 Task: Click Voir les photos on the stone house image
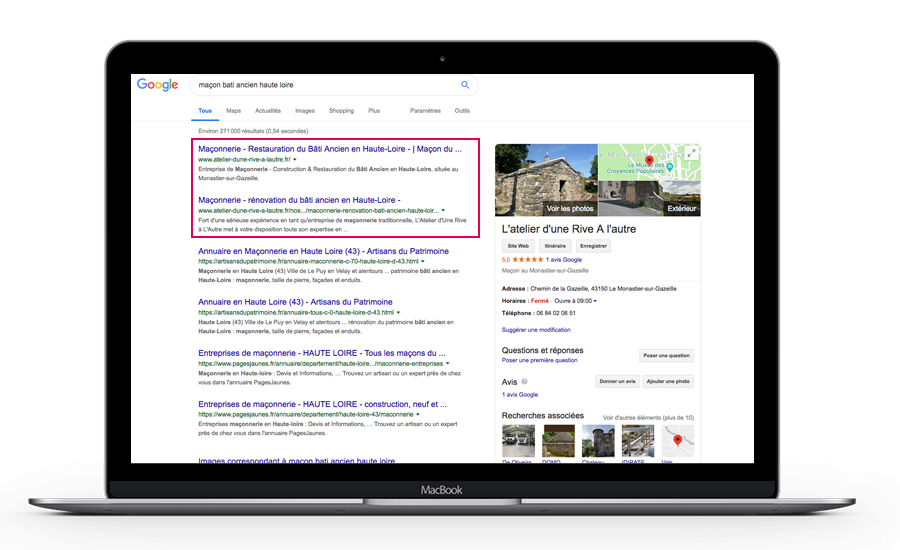click(x=570, y=208)
